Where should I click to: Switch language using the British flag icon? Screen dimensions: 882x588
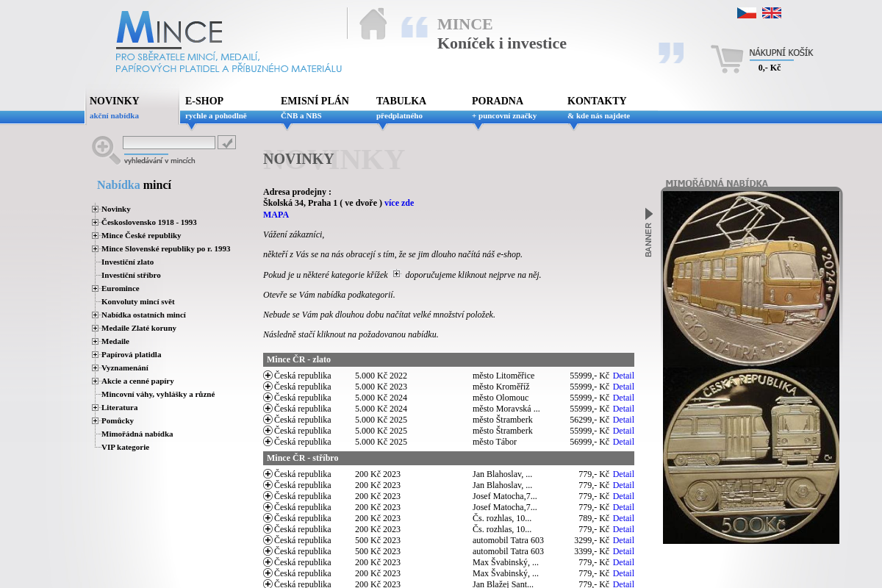771,12
